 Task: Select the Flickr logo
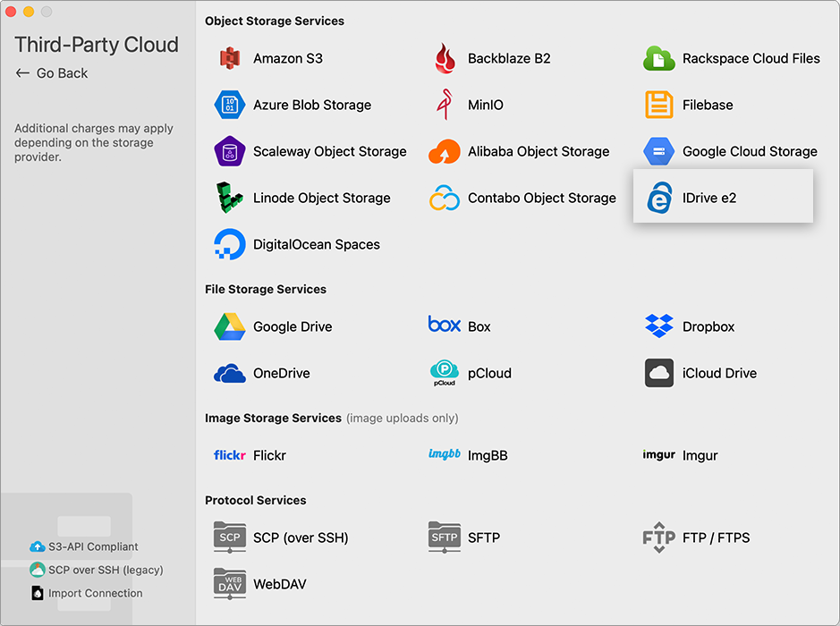click(230, 455)
